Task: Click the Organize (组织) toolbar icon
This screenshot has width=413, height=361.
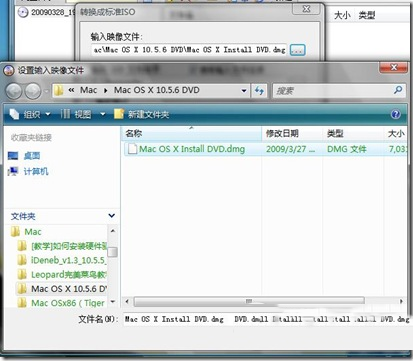Action: click(14, 114)
